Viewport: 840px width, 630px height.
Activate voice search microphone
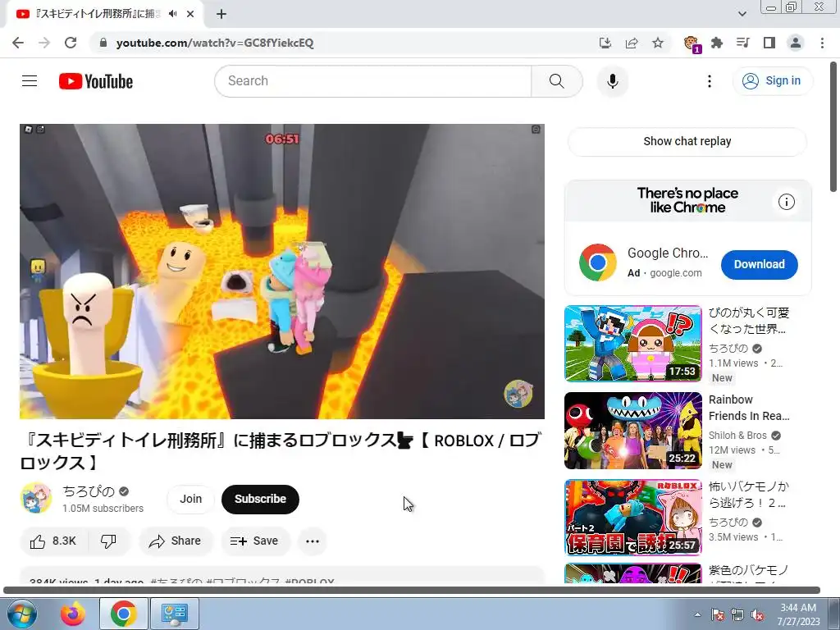point(612,81)
